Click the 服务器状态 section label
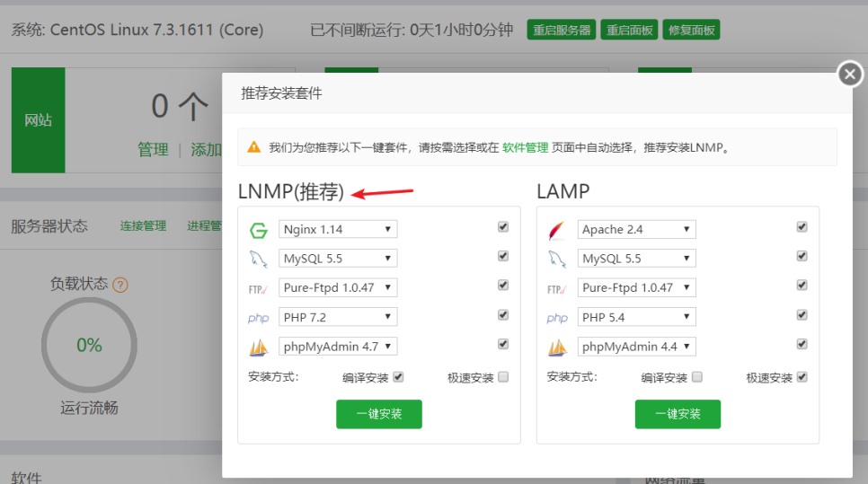Screen dimensions: 868x484 49,226
